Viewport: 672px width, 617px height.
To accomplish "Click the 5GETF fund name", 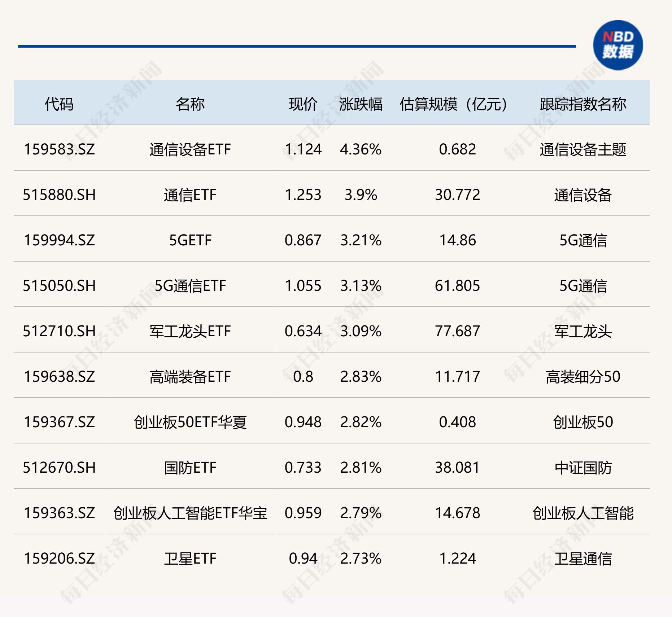I will (191, 241).
